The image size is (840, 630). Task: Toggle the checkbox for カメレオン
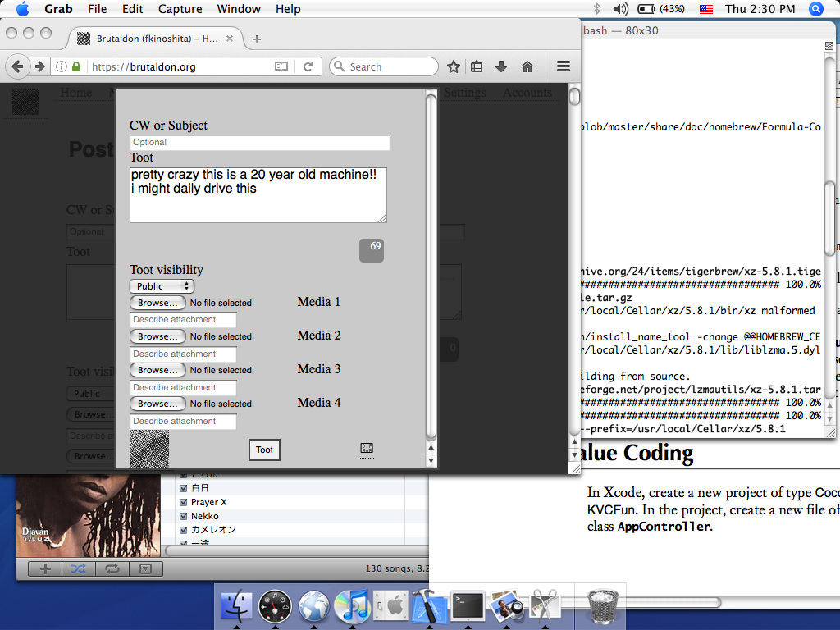(x=184, y=530)
